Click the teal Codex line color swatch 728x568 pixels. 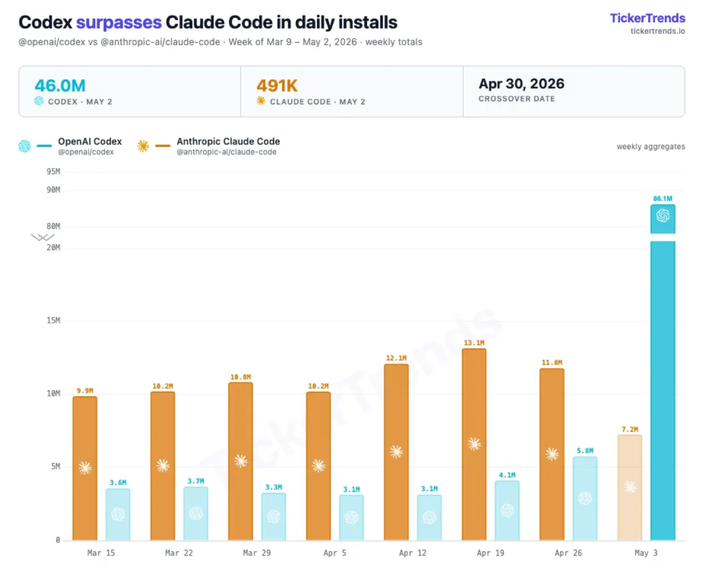pos(44,146)
